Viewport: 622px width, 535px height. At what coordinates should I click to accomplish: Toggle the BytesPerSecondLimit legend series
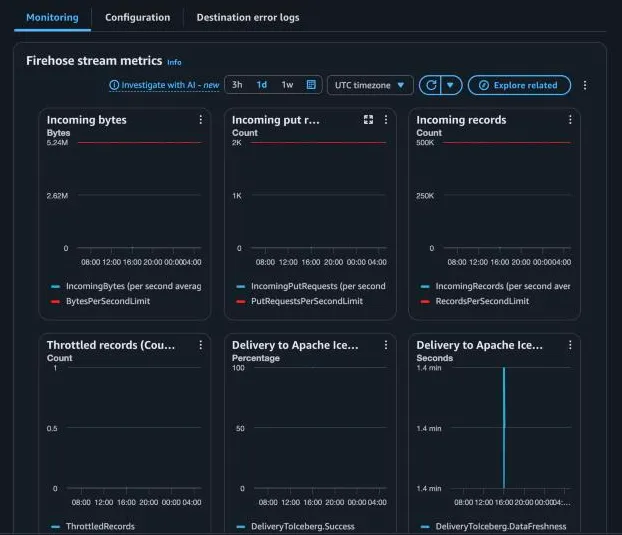[100, 301]
